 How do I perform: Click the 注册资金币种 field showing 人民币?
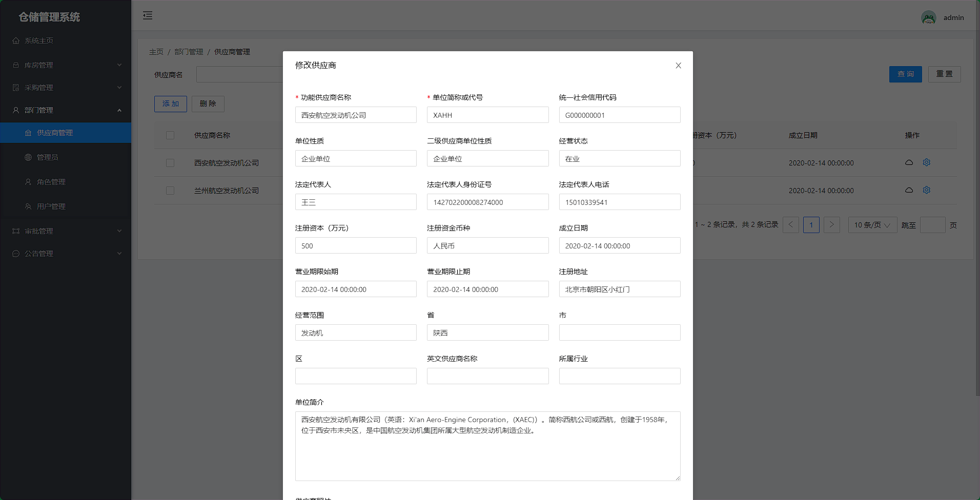click(x=487, y=245)
